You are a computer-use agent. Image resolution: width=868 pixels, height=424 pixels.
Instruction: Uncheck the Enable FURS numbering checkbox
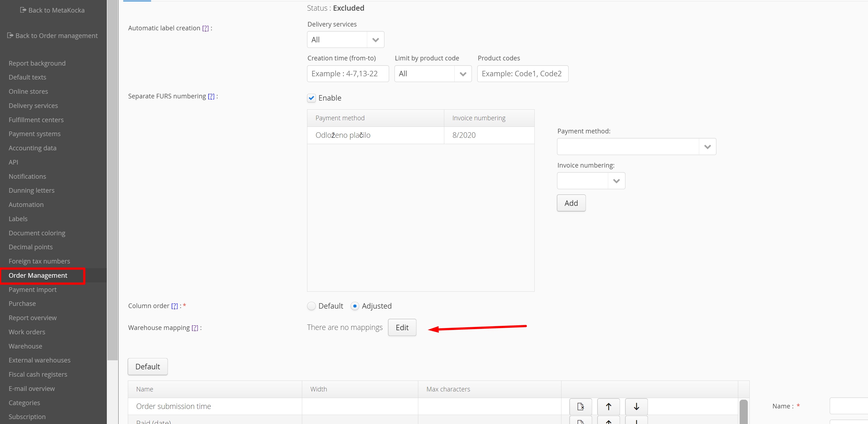click(x=311, y=98)
